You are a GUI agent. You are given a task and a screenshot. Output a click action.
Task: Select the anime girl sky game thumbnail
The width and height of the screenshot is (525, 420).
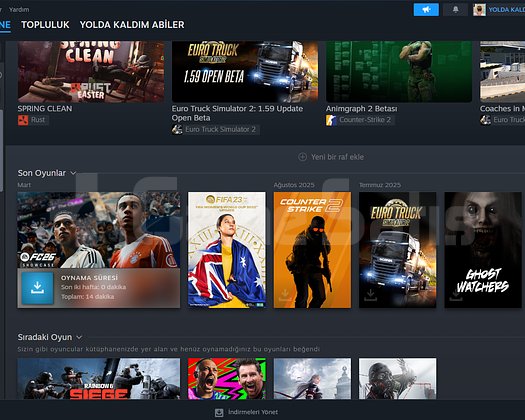pyautogui.click(x=312, y=378)
